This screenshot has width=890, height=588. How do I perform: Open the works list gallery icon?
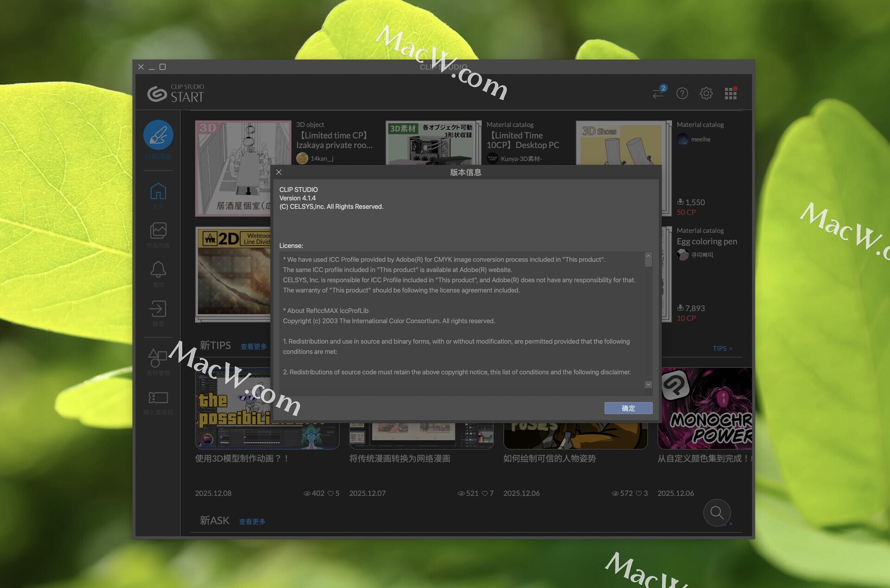pos(158,230)
